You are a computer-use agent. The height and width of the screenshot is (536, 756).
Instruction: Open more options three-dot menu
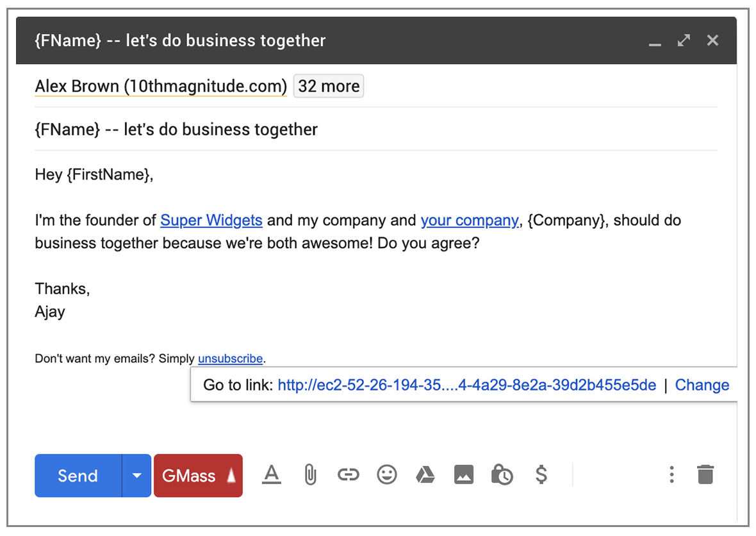[x=671, y=475]
